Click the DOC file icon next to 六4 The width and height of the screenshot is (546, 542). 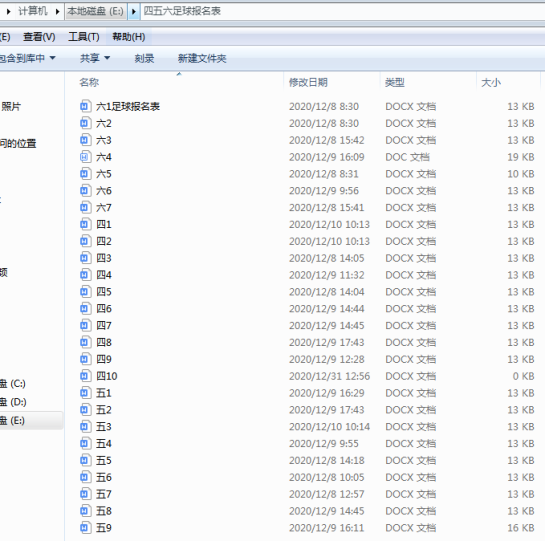click(85, 157)
